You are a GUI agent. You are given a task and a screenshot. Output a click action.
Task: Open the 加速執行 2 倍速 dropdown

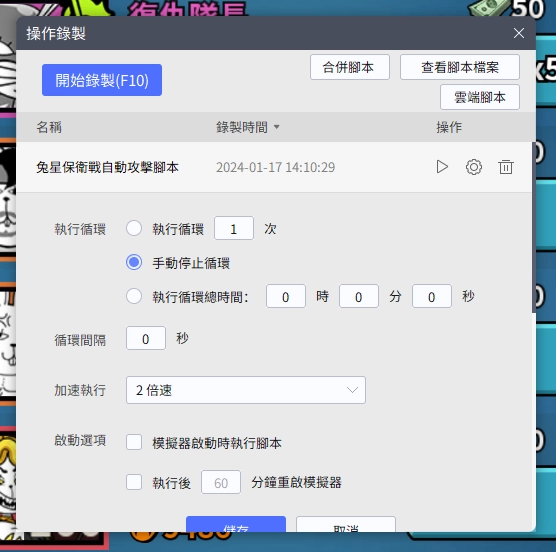point(246,390)
